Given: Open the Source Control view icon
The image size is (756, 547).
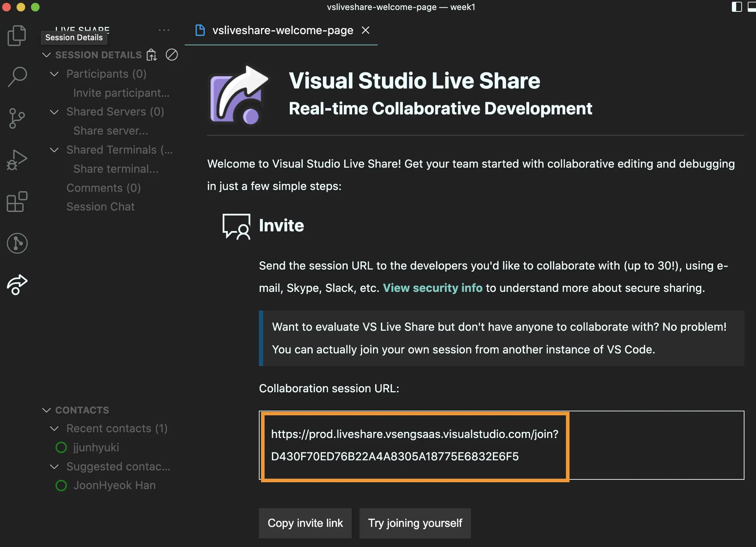Looking at the screenshot, I should (17, 118).
